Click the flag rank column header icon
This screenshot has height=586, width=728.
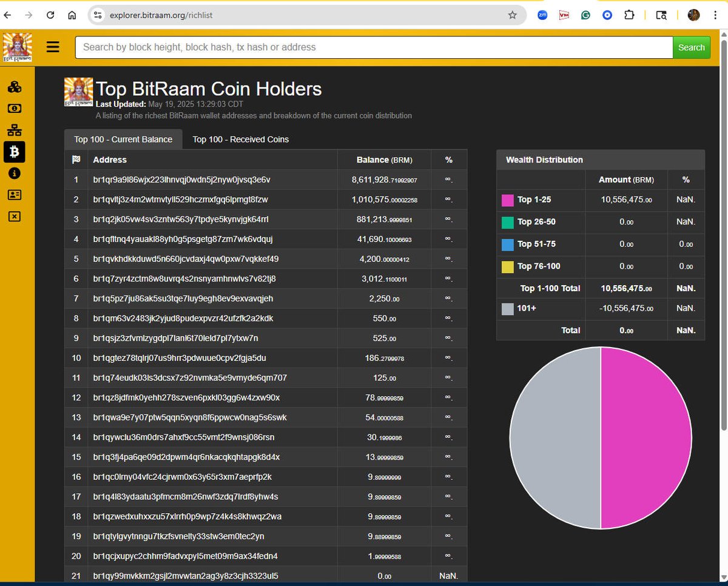(x=76, y=160)
